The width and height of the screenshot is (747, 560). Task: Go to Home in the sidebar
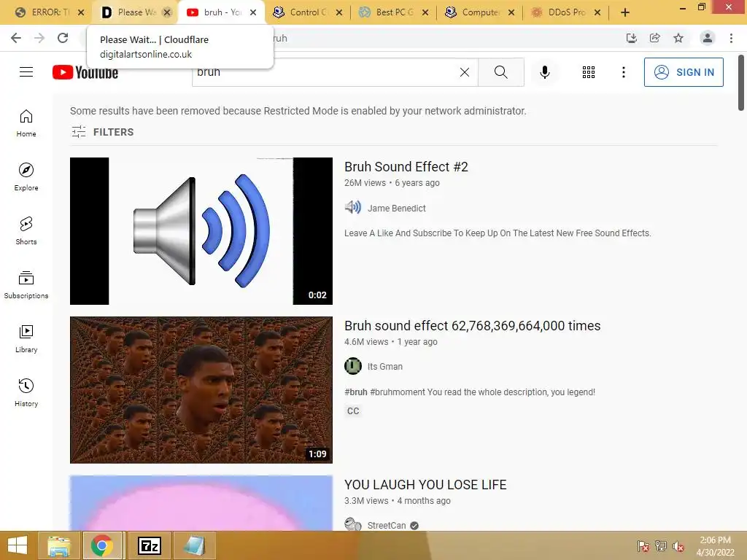[26, 123]
